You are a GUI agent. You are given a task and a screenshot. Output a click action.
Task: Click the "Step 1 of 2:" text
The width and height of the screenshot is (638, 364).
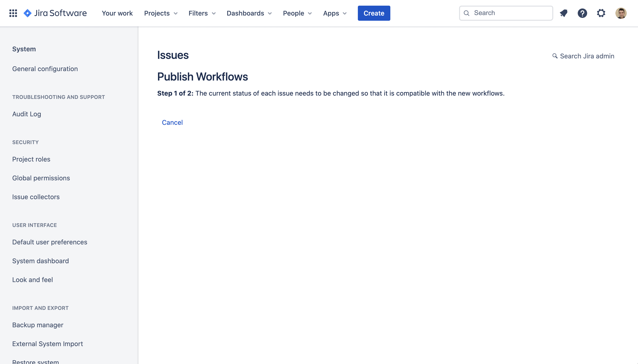coord(175,93)
